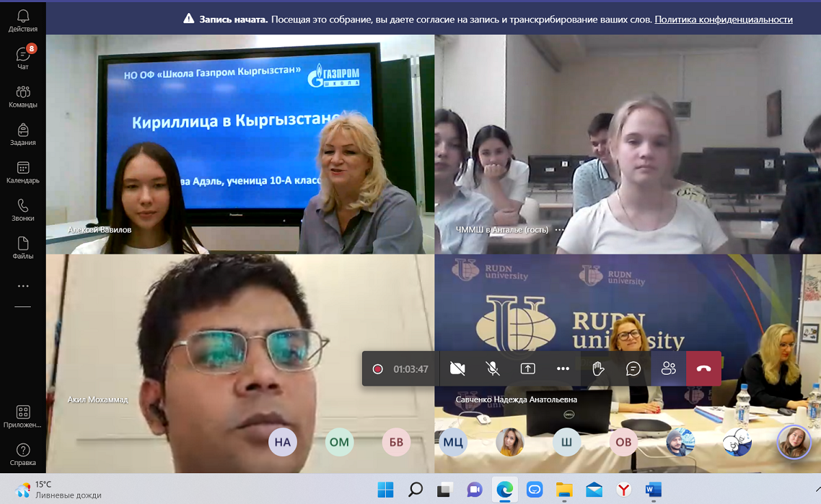Image resolution: width=821 pixels, height=504 pixels.
Task: Open options for ЧММШ в Анталье guest
Action: (x=560, y=230)
